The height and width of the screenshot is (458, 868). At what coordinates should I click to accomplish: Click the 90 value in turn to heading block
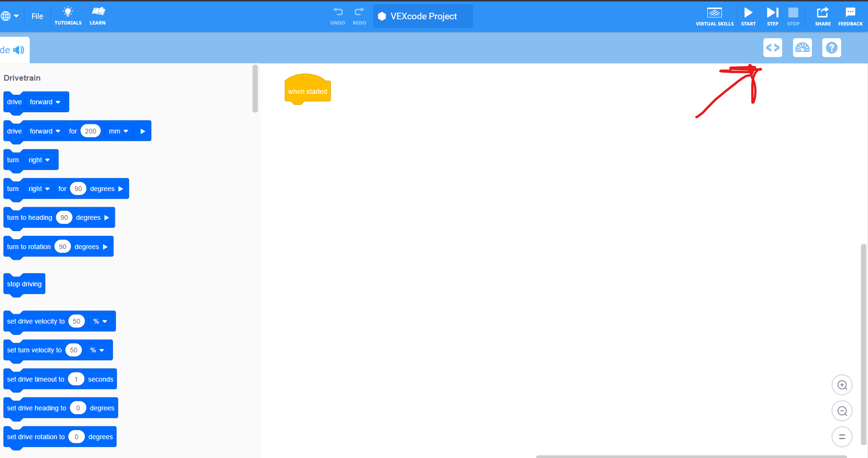pyautogui.click(x=64, y=217)
